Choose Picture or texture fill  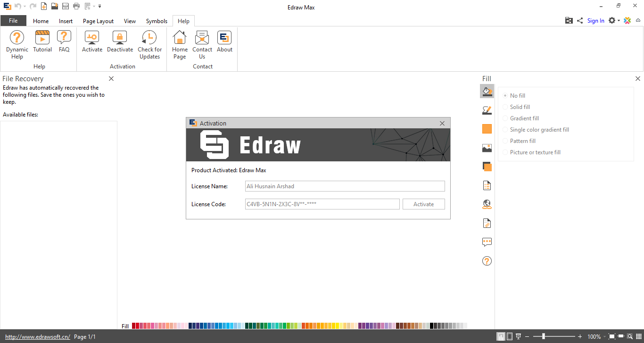[x=532, y=152]
